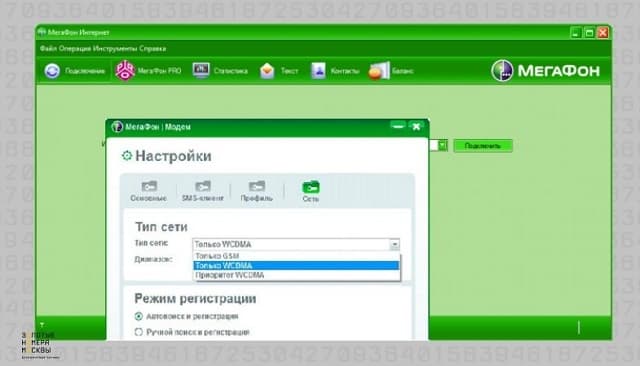This screenshot has width=640, height=366.
Task: Minimize the МегаФон Модем dialog
Action: click(x=398, y=126)
